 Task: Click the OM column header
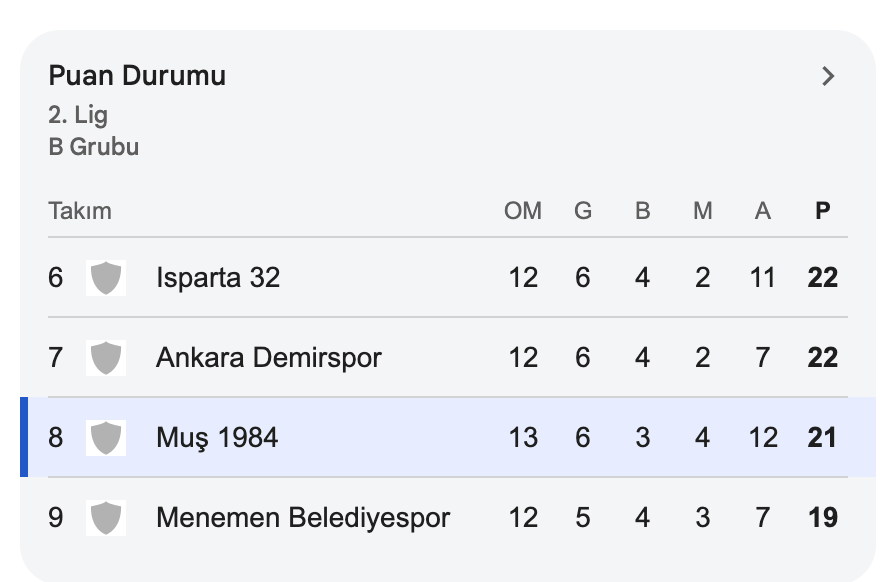tap(523, 211)
